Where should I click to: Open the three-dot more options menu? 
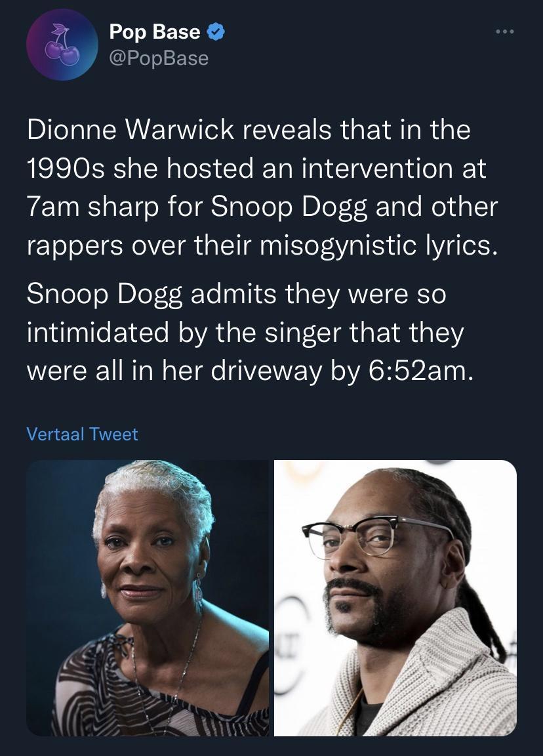pos(504,31)
